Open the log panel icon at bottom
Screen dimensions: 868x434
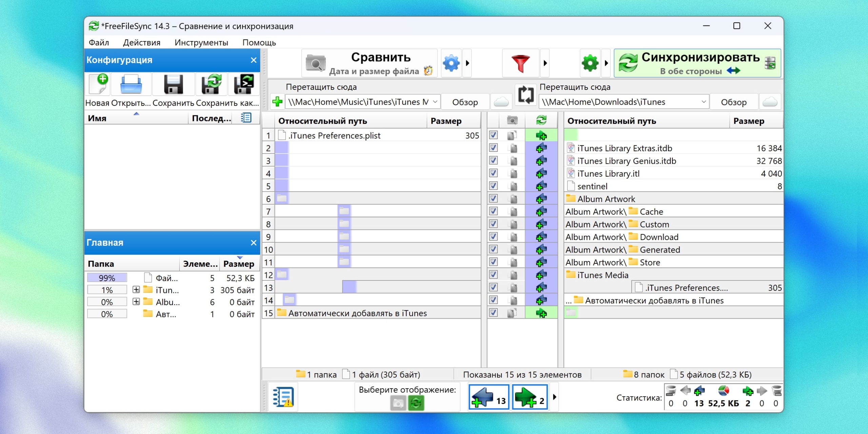(283, 397)
